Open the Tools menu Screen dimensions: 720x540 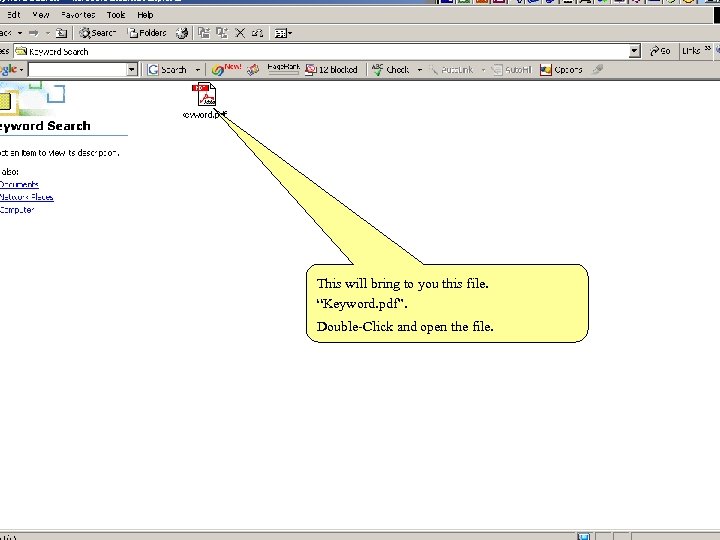116,15
